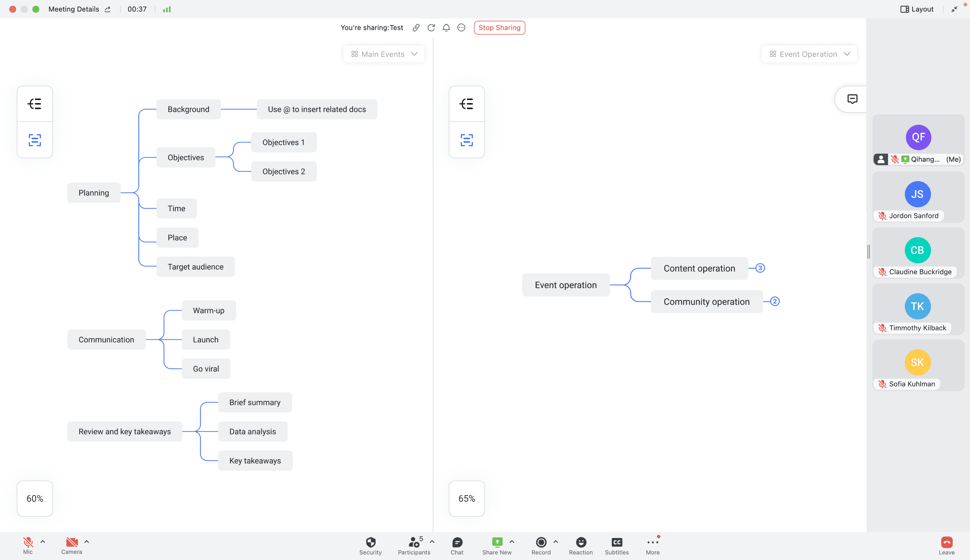Screen dimensions: 970x560
Task: Open Meeting Details
Action: click(x=74, y=9)
